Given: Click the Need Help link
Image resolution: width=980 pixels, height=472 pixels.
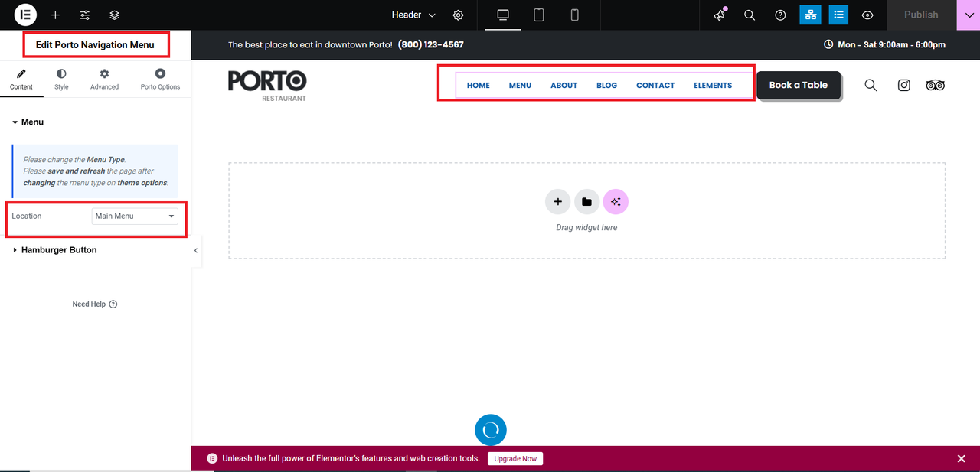Looking at the screenshot, I should point(95,304).
